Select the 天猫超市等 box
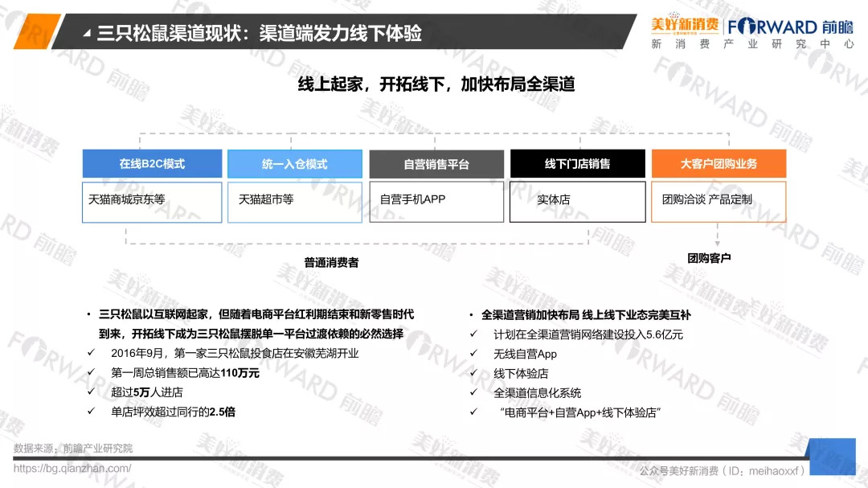This screenshot has width=868, height=488. (x=294, y=202)
